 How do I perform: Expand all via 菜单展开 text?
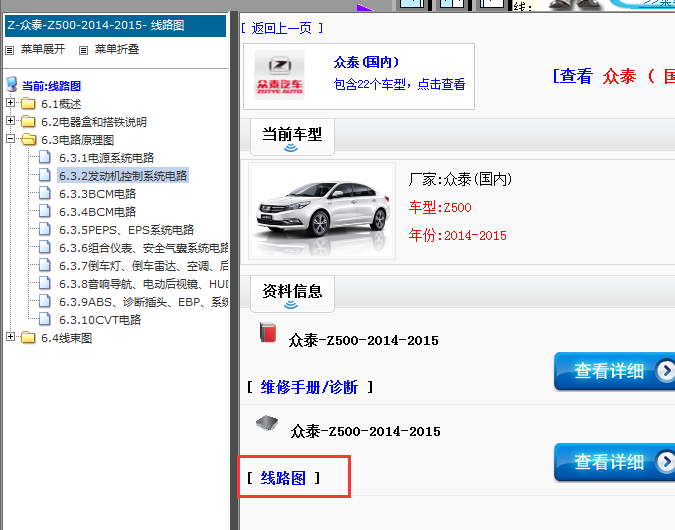pos(43,49)
